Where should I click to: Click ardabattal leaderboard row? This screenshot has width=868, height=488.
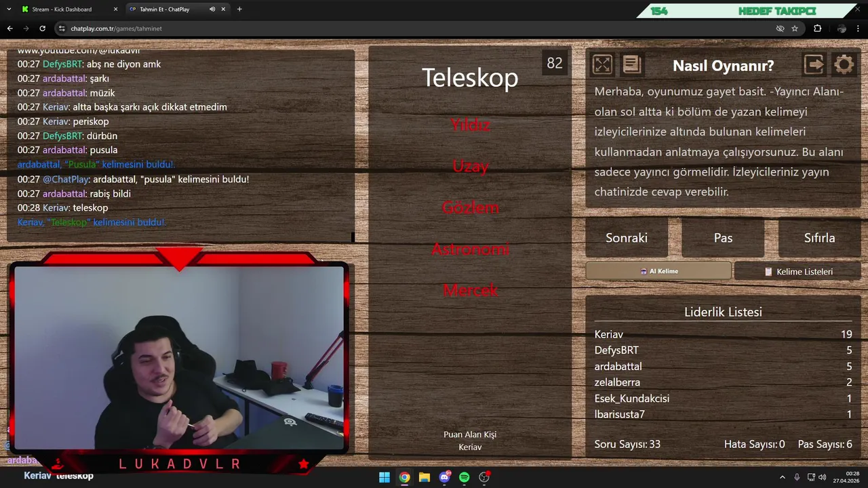pyautogui.click(x=723, y=366)
